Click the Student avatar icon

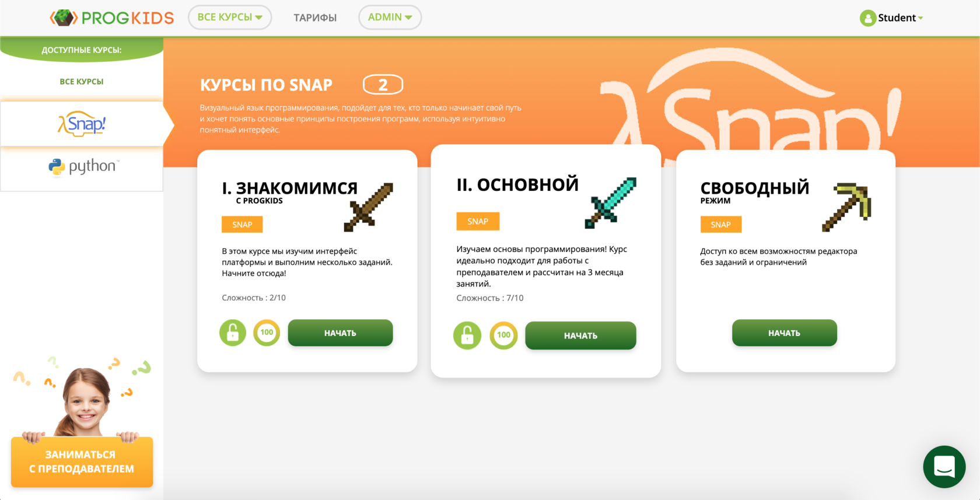[867, 18]
